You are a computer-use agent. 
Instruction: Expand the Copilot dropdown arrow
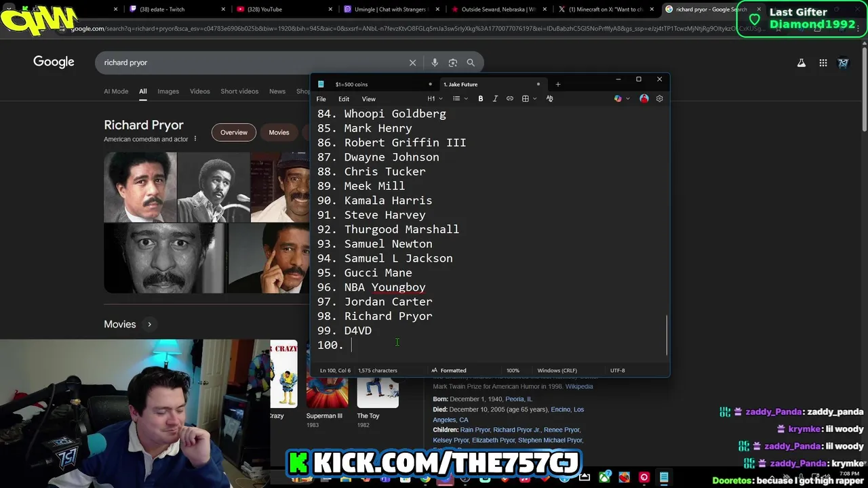(628, 98)
